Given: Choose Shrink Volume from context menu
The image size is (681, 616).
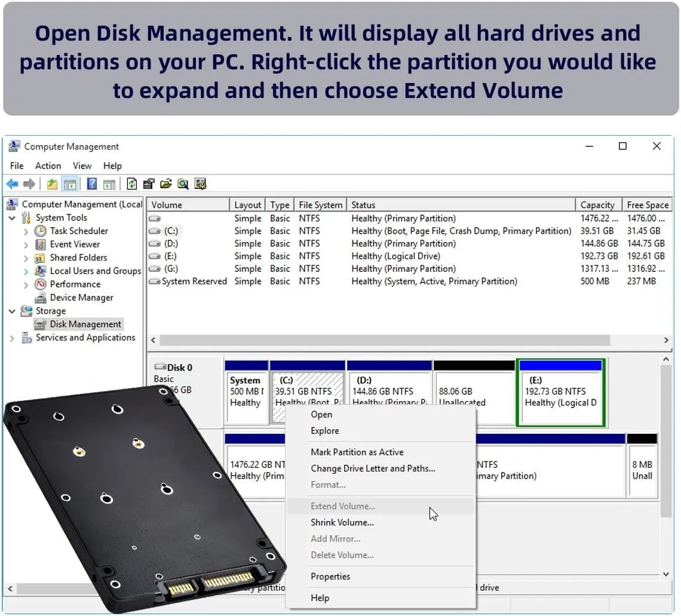Looking at the screenshot, I should point(342,523).
